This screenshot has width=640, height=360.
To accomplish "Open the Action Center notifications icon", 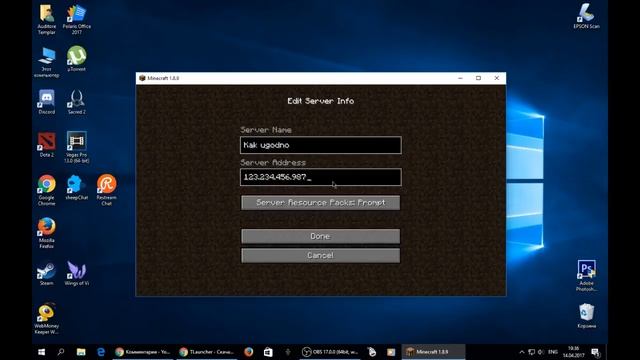I will (596, 352).
